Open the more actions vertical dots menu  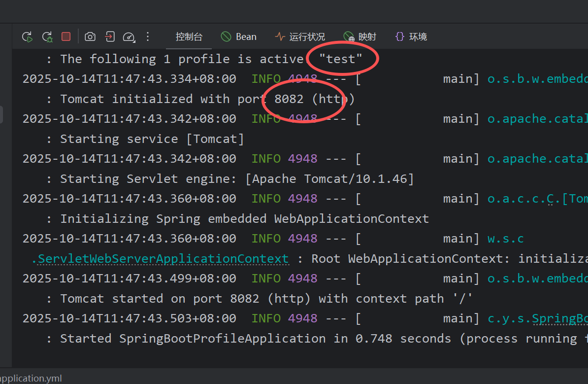(148, 36)
